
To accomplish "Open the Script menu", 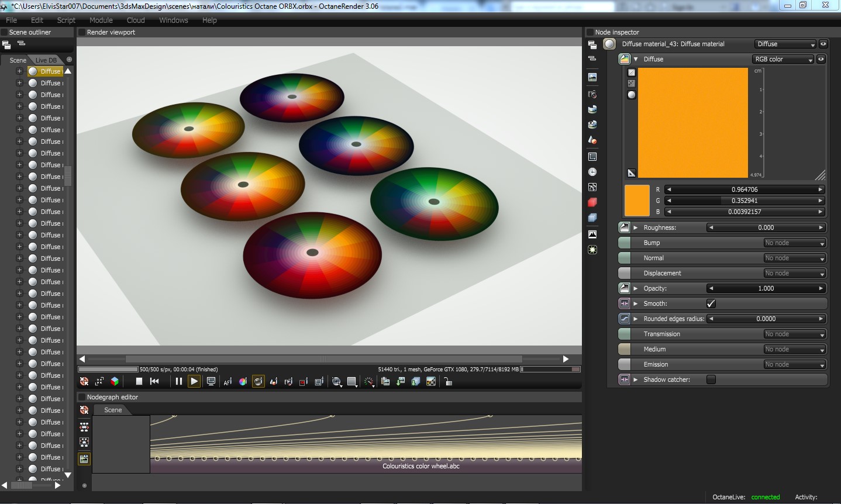I will click(x=66, y=20).
